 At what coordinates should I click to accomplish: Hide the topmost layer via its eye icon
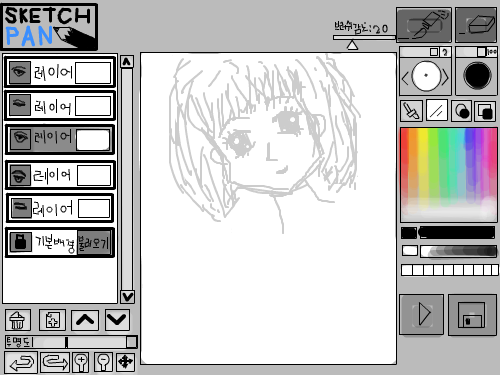tap(20, 72)
